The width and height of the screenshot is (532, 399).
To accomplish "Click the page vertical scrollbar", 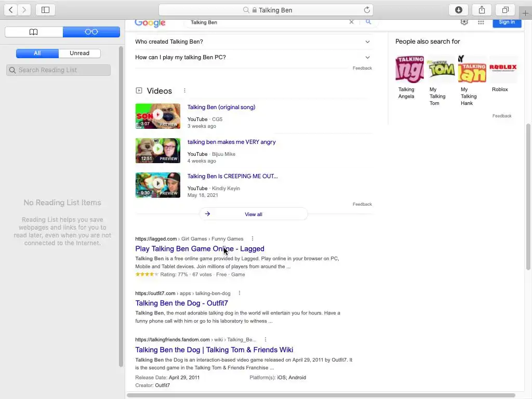I will [x=528, y=197].
